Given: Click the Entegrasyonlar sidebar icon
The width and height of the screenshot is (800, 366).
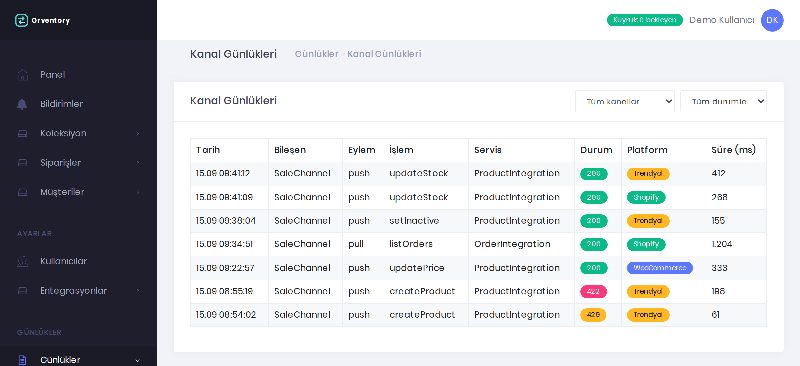Looking at the screenshot, I should pos(22,291).
